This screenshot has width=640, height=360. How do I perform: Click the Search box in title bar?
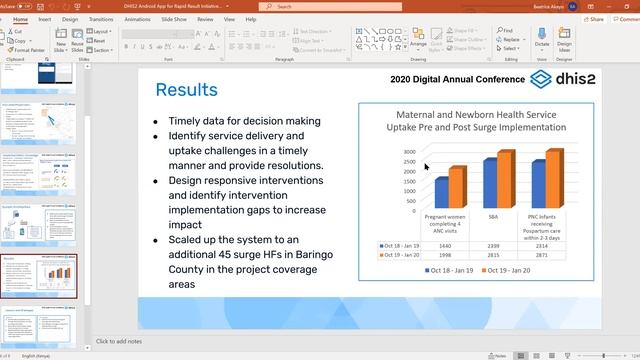tap(330, 7)
